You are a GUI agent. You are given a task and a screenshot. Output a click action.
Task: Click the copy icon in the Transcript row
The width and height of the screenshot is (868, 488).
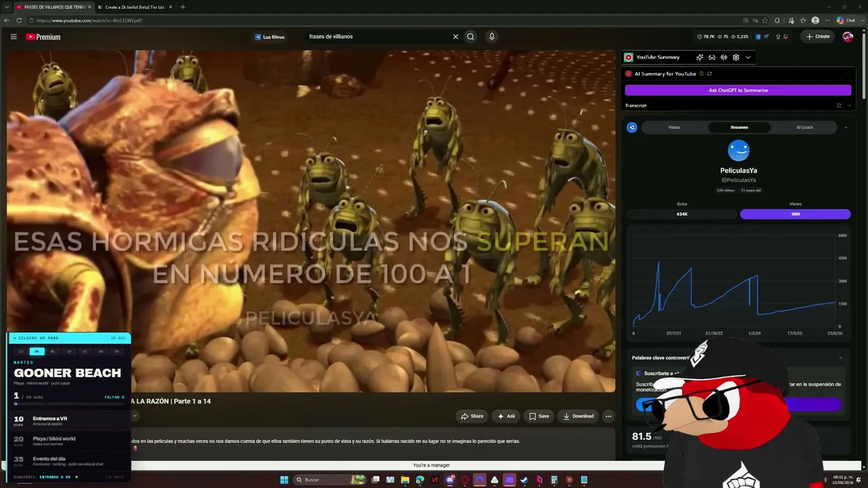pos(839,106)
